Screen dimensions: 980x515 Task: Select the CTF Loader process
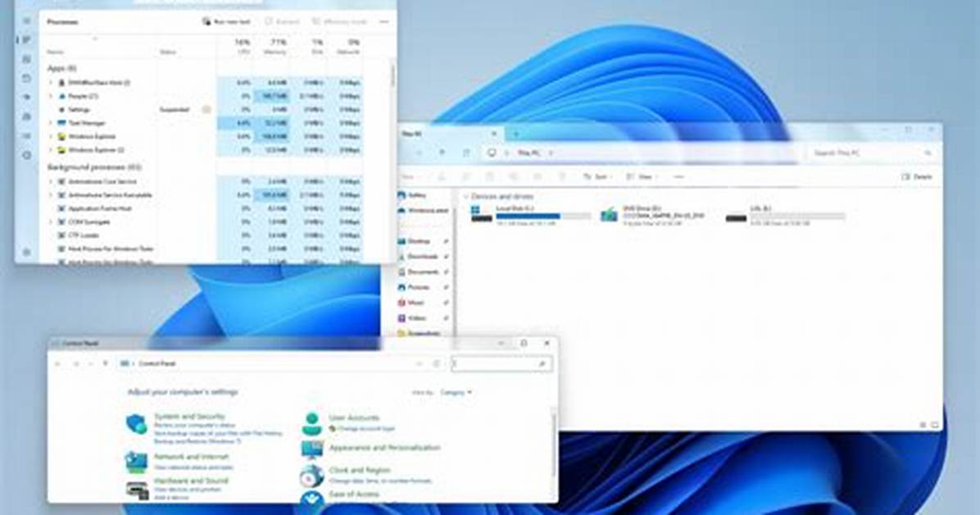pos(206,235)
